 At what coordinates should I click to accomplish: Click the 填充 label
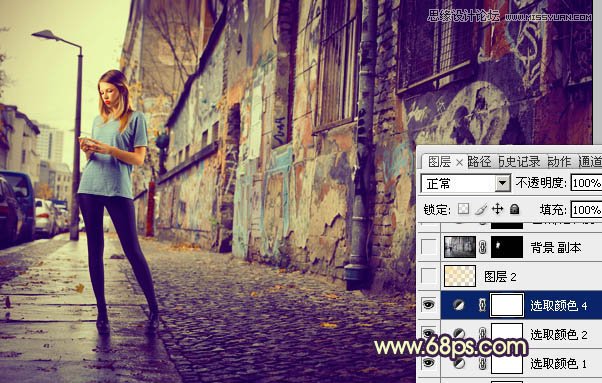(553, 210)
